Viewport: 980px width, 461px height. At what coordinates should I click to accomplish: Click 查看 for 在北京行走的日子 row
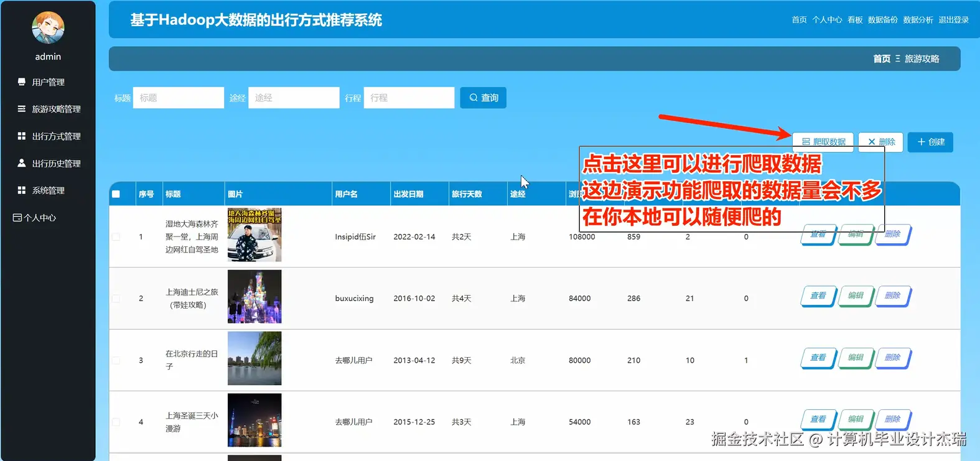click(818, 358)
